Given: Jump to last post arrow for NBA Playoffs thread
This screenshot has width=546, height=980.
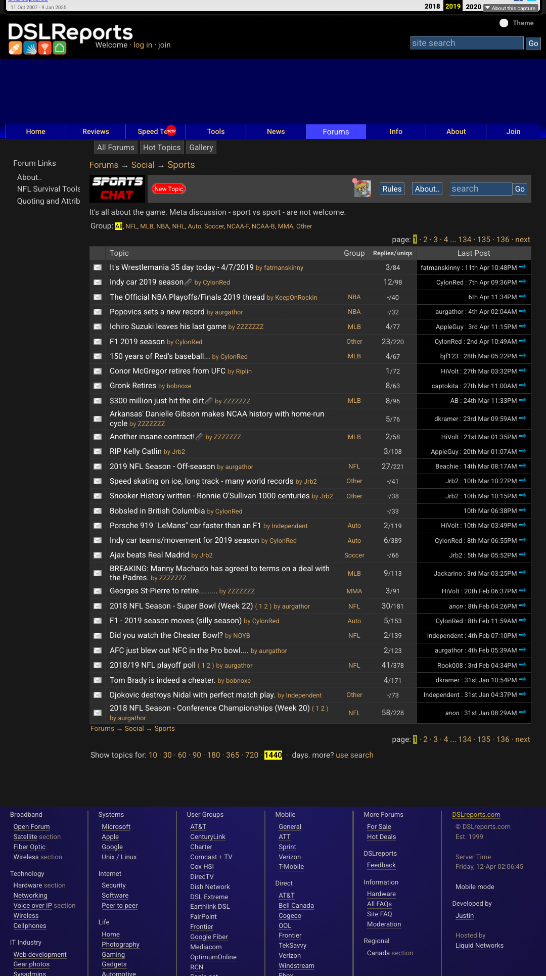Looking at the screenshot, I should click(x=523, y=297).
